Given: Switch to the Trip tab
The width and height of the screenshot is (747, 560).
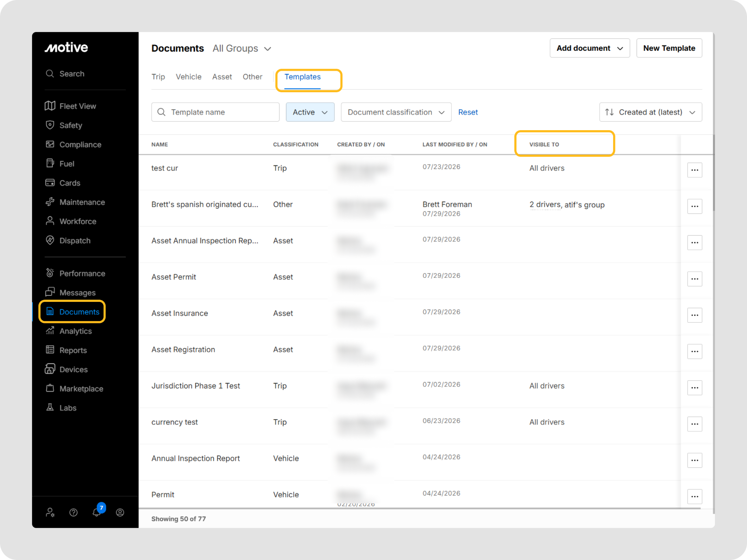Looking at the screenshot, I should [x=158, y=77].
